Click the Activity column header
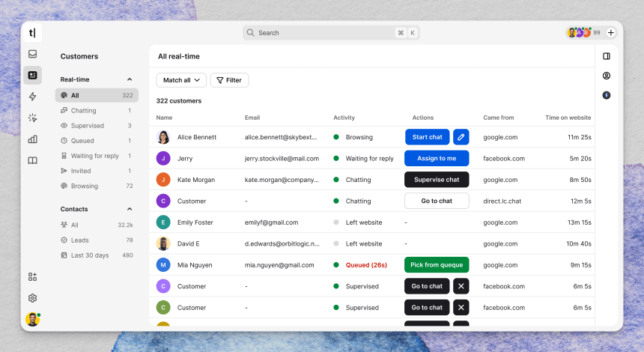Viewport: 644px width, 352px height. [x=344, y=118]
